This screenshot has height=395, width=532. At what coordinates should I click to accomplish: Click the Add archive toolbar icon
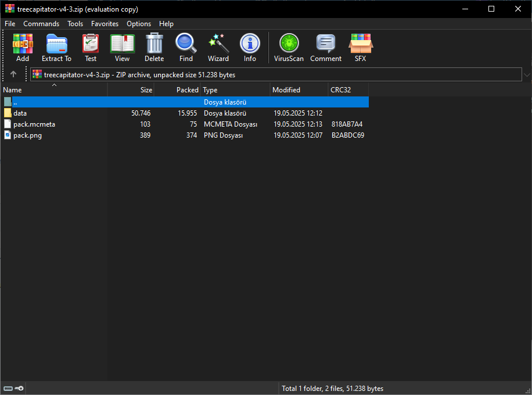23,47
